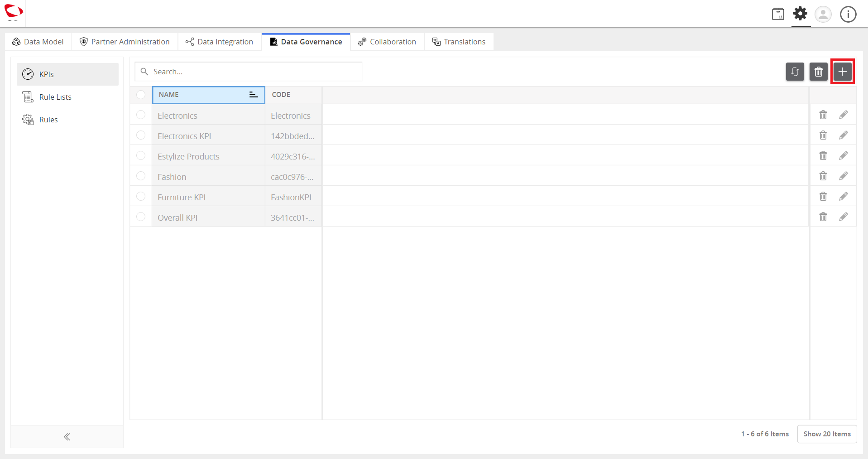Click the CODE column header
Image resolution: width=868 pixels, height=459 pixels.
click(x=293, y=95)
